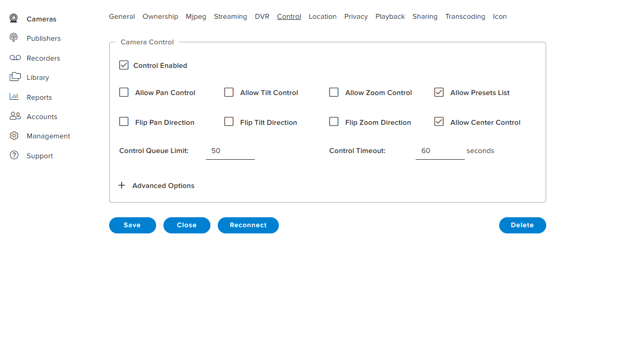Open Support via the question mark icon
636x364 pixels.
pyautogui.click(x=14, y=156)
